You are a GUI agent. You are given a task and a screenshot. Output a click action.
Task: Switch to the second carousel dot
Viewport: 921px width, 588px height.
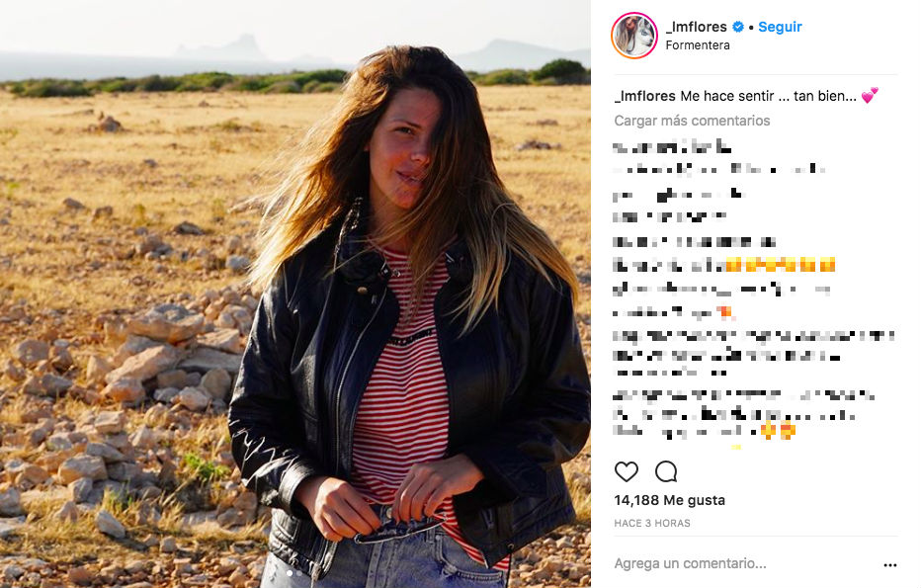click(x=299, y=573)
